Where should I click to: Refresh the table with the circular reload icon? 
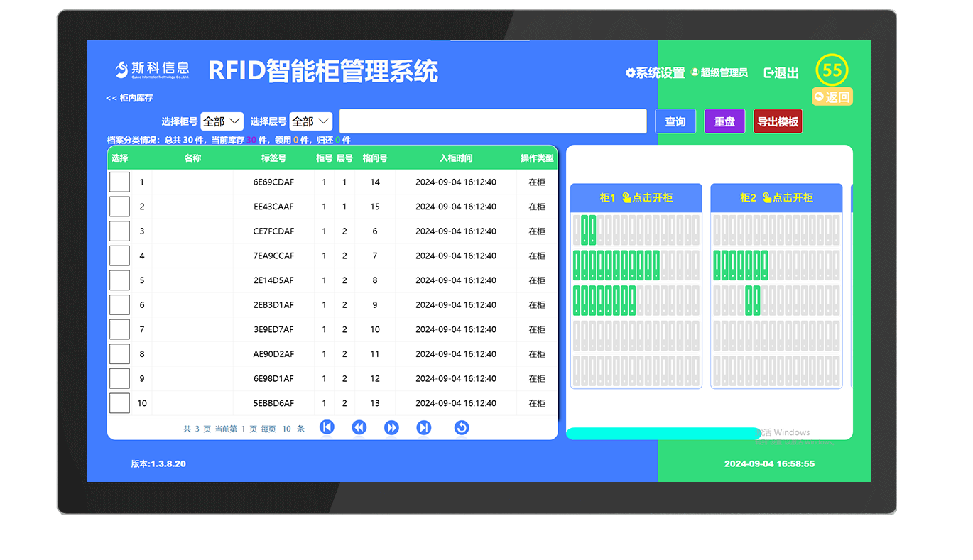pyautogui.click(x=462, y=427)
